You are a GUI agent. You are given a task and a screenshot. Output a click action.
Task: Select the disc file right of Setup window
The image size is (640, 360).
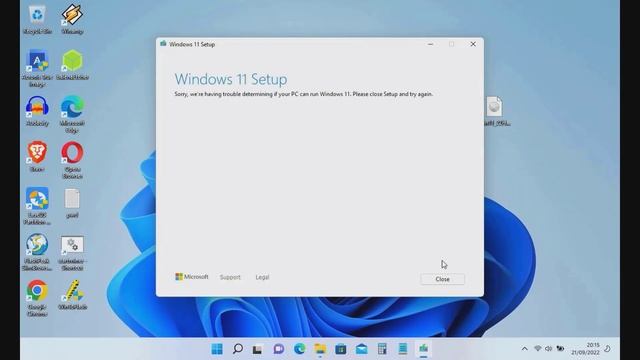coord(495,111)
